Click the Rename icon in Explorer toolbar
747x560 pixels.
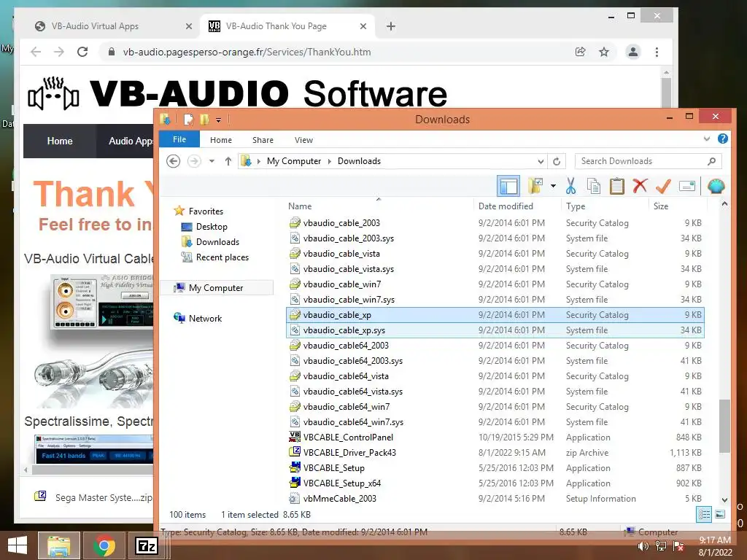pos(687,186)
